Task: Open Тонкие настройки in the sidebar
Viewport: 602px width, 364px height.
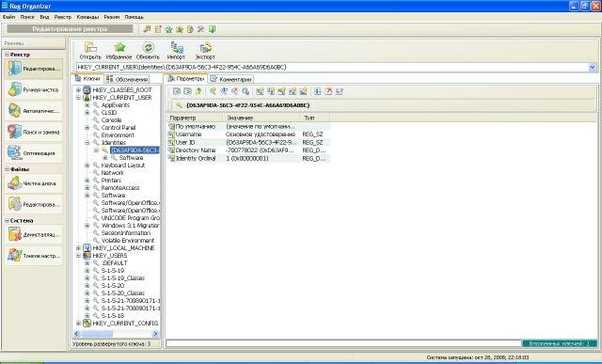Action: pyautogui.click(x=34, y=255)
